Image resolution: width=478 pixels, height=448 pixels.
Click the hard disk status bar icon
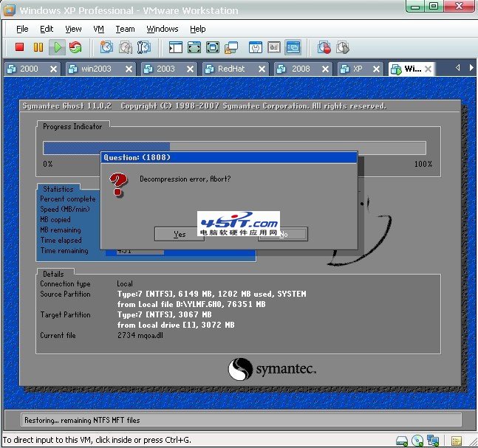[x=402, y=441]
